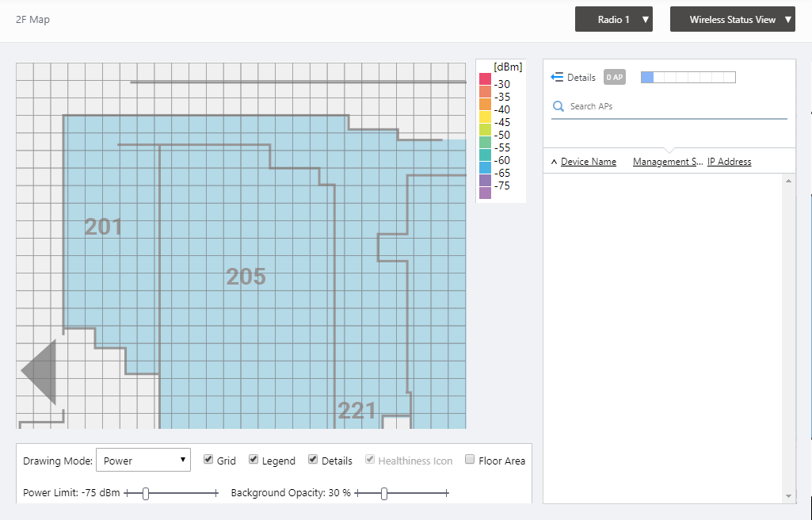Click the -40 dBm orange legend swatch

(485, 105)
